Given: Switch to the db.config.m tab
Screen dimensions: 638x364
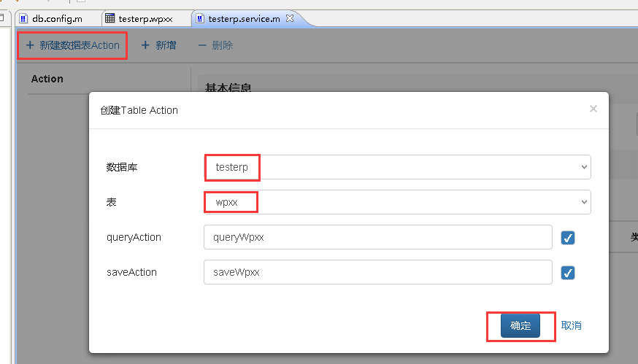Looking at the screenshot, I should 57,19.
